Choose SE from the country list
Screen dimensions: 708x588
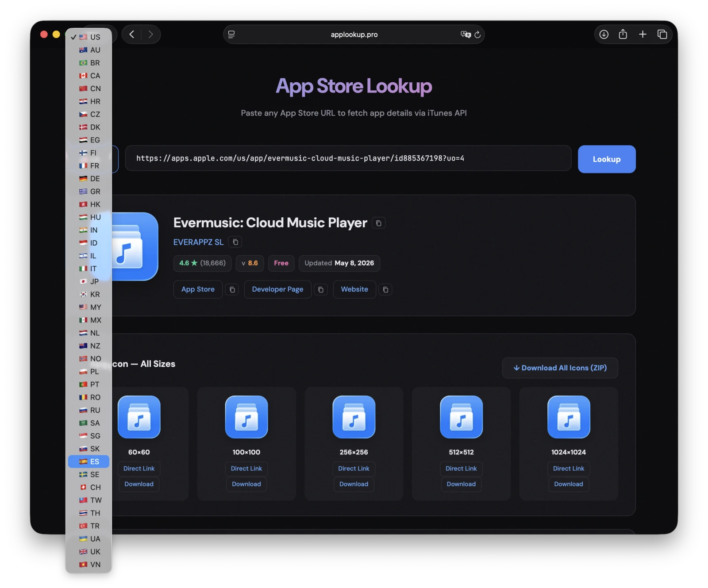click(89, 474)
